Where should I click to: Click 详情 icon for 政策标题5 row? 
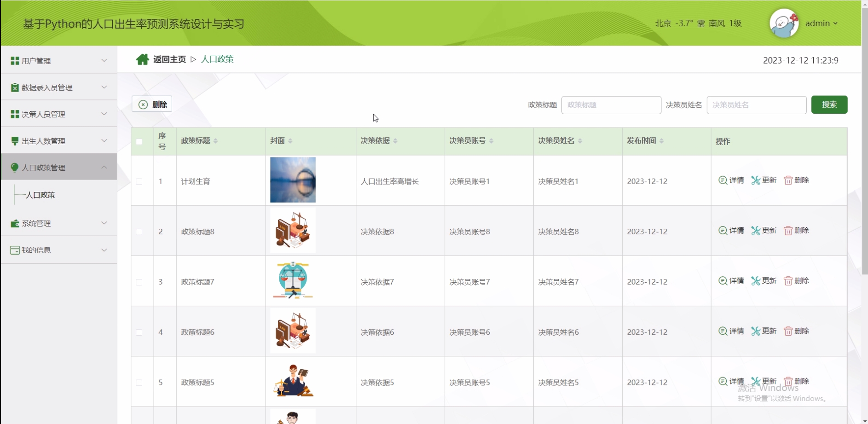[x=723, y=381]
